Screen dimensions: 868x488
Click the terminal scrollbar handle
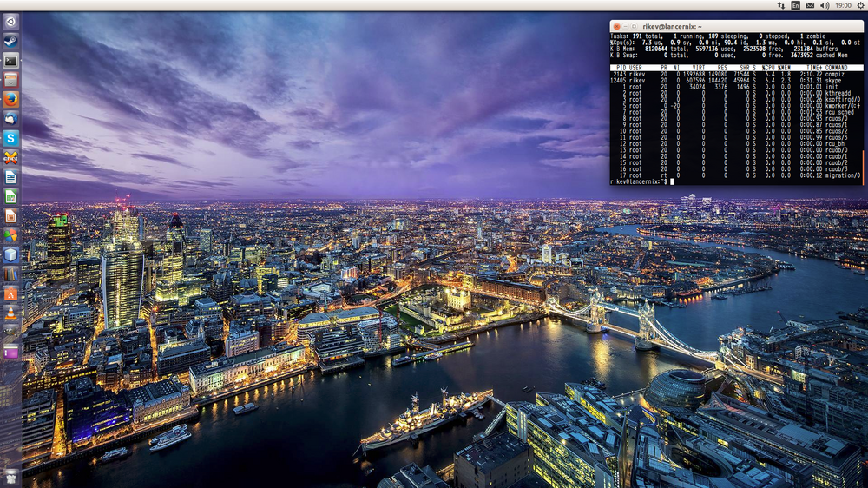(863, 168)
